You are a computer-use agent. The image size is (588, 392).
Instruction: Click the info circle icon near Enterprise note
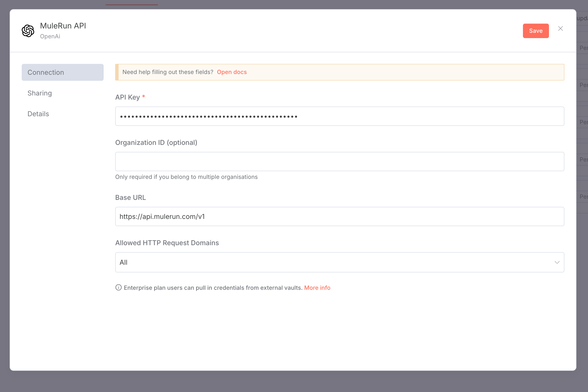(119, 288)
